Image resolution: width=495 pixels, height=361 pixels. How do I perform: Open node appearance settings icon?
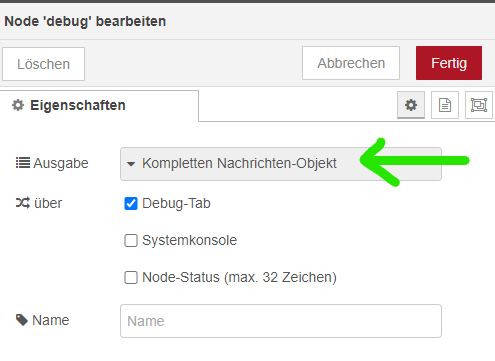479,105
